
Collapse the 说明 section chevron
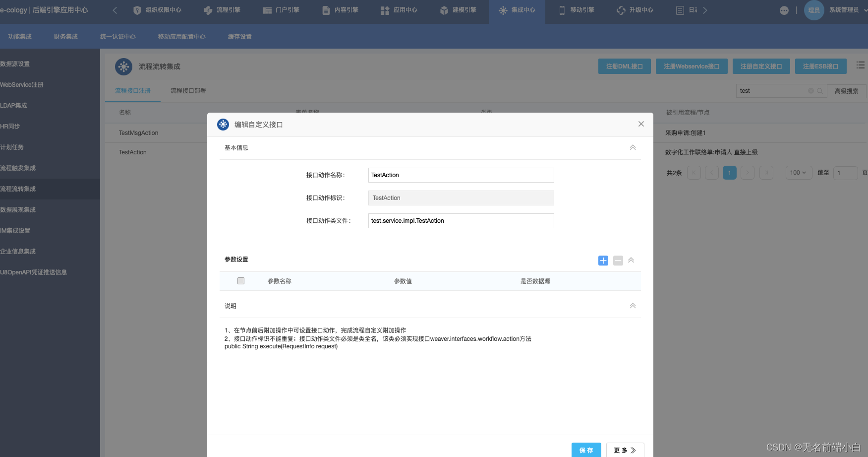(x=633, y=306)
